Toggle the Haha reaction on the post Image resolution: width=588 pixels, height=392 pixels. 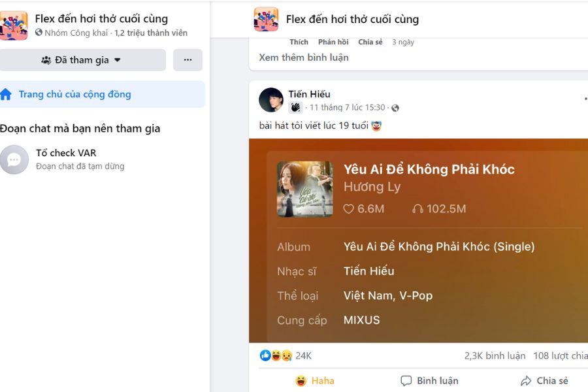[315, 381]
